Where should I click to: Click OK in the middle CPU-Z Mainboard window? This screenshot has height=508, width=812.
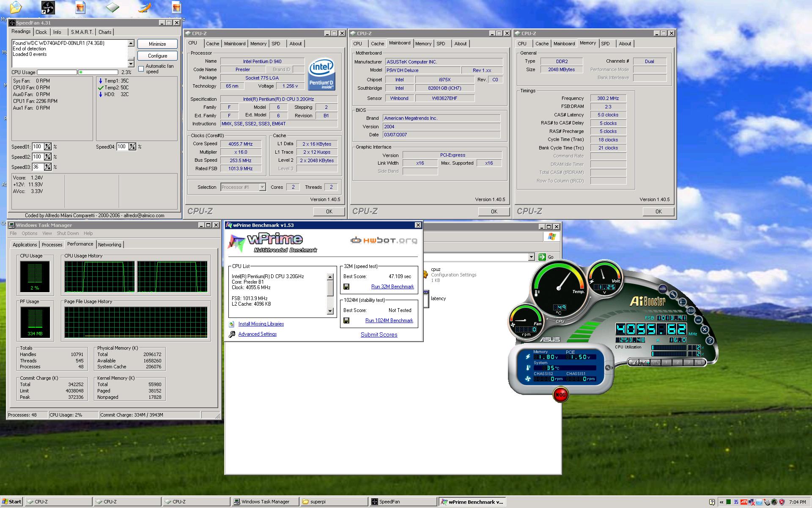(x=494, y=211)
